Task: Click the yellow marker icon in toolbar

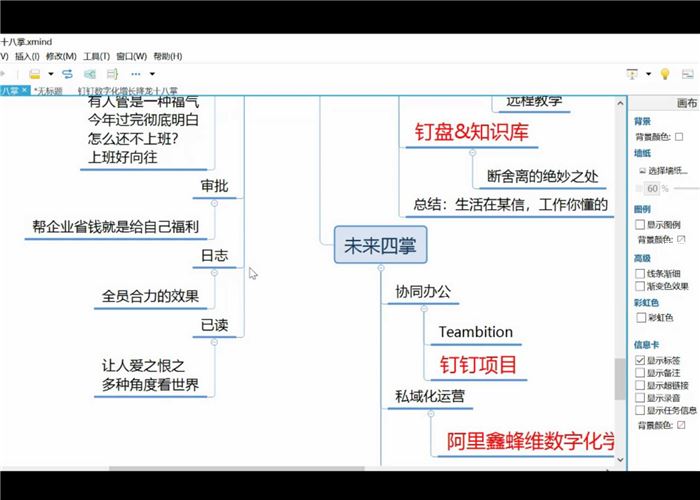Action: coord(34,74)
